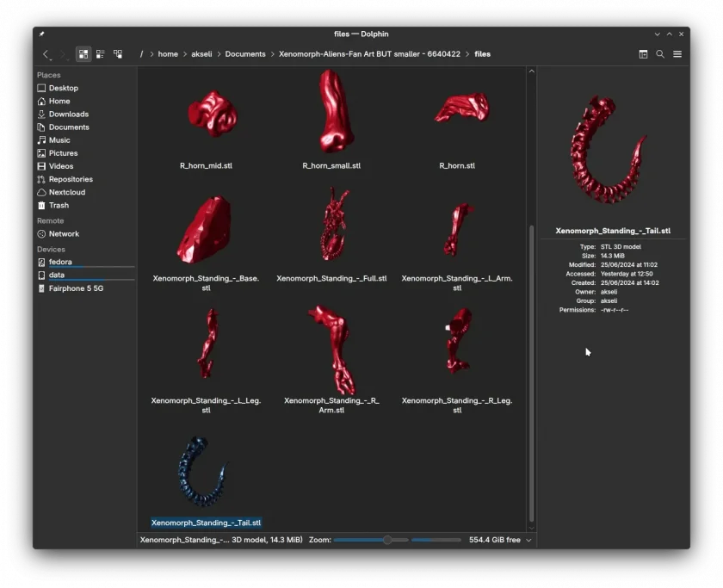This screenshot has height=588, width=723.
Task: Open the free space dropdown arrow
Action: [528, 540]
